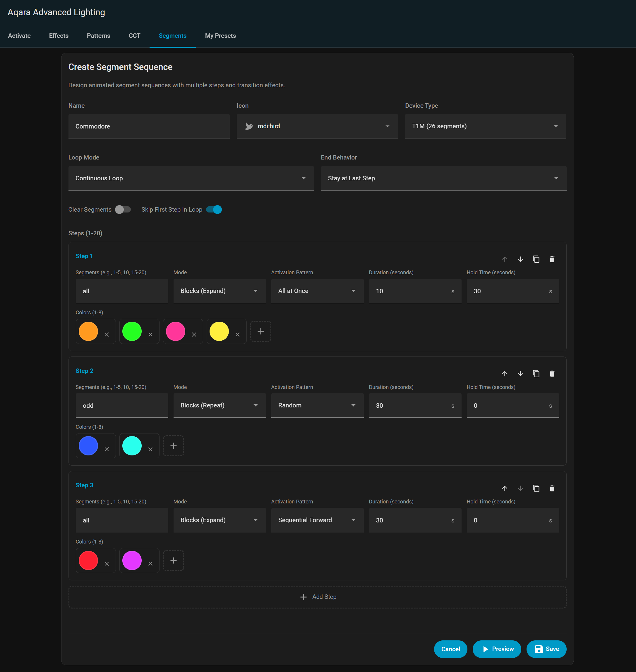This screenshot has height=672, width=636.
Task: Move Step 1 down with arrow
Action: (520, 259)
